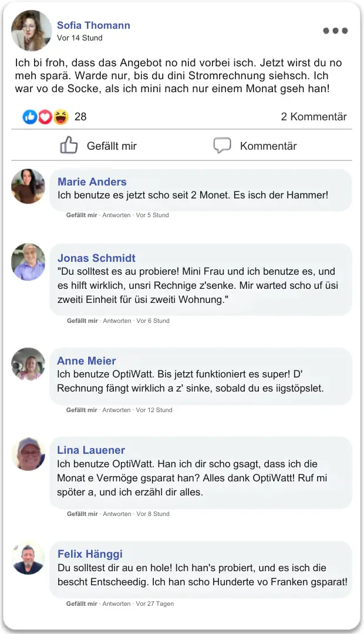364x634 pixels.
Task: Open Lina Lauener's profile via her name
Action: [91, 450]
